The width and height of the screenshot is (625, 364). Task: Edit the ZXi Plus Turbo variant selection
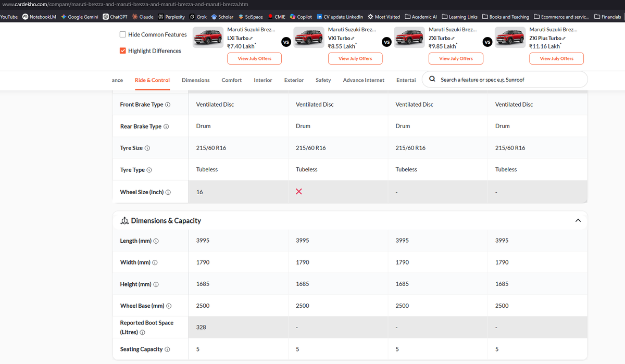[564, 39]
